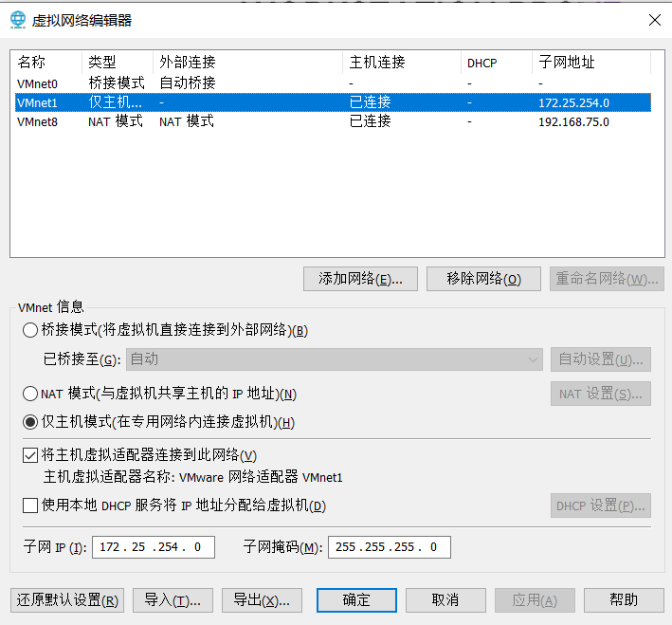Select the VMnet1 row
This screenshot has width=672, height=625.
[333, 102]
